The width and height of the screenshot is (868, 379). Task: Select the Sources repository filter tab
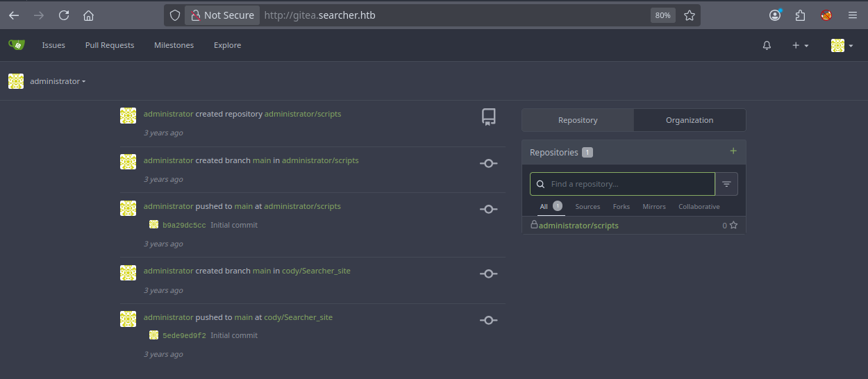click(x=587, y=207)
